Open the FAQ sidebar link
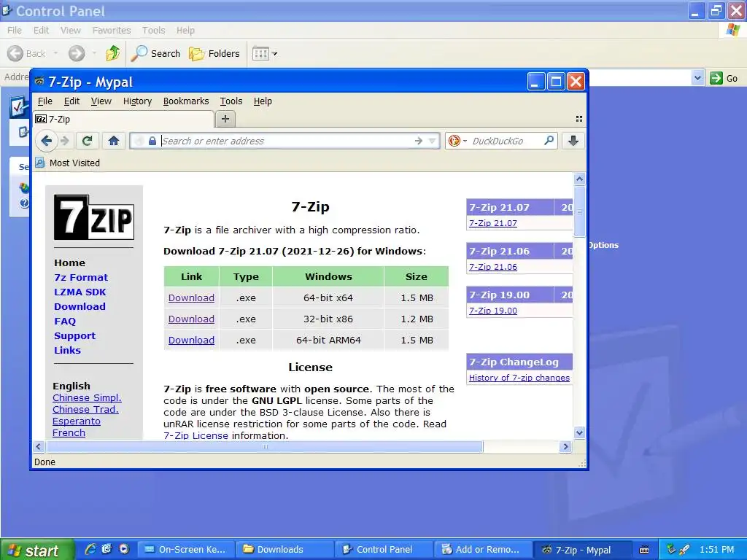 [x=65, y=321]
